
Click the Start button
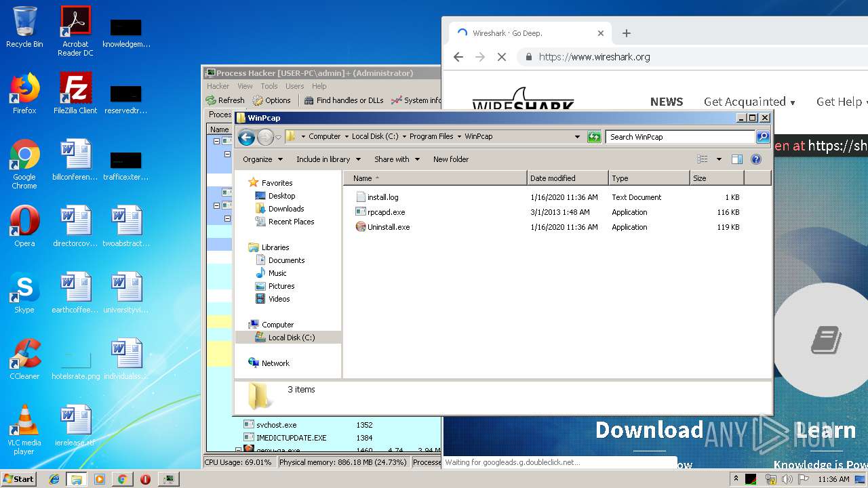(x=19, y=479)
